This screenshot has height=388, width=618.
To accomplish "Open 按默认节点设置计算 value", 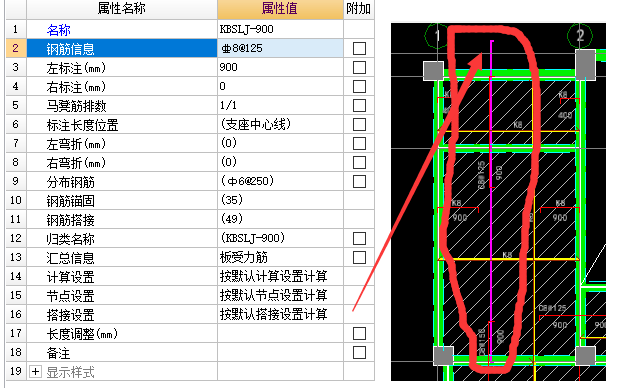I will point(280,295).
